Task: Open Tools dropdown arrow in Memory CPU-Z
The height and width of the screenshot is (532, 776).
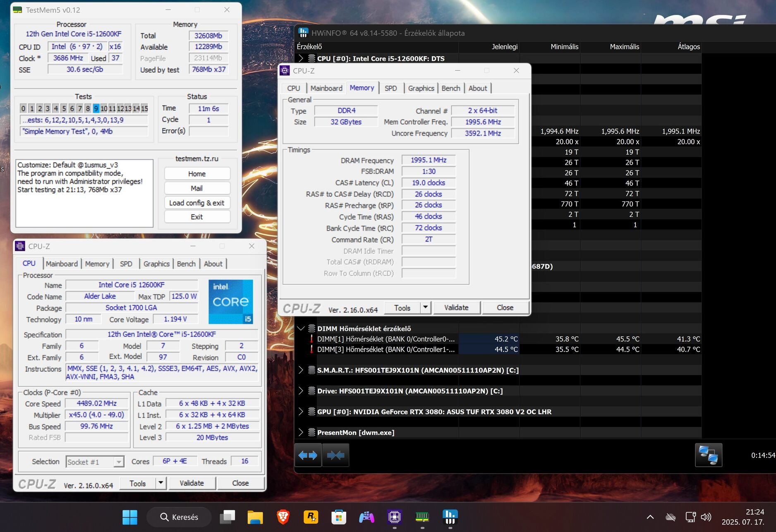Action: click(x=425, y=307)
